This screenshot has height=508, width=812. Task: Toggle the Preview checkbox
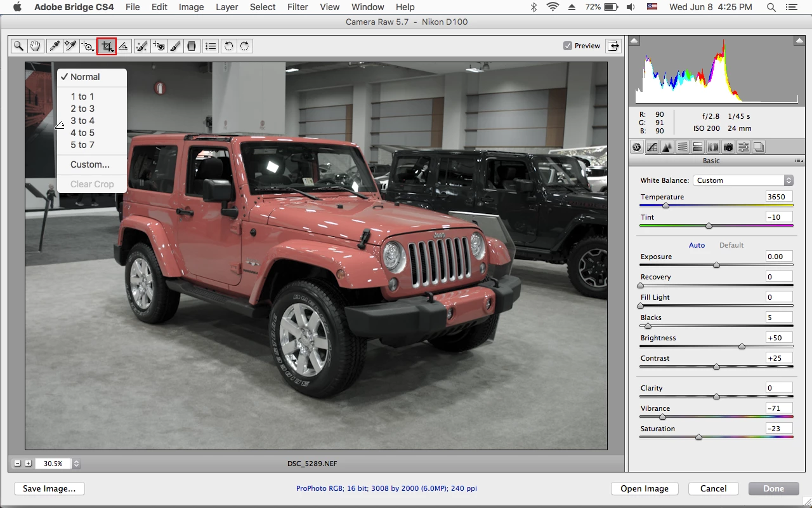click(x=568, y=46)
